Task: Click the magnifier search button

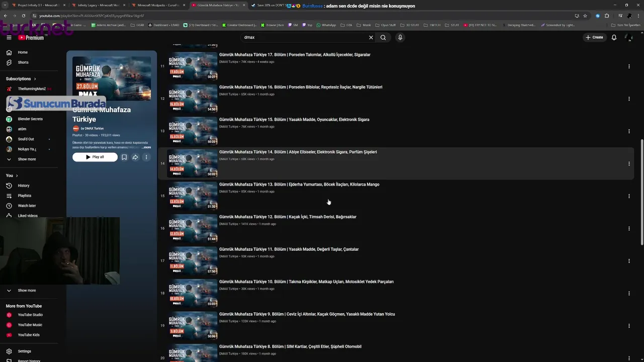Action: [383, 37]
